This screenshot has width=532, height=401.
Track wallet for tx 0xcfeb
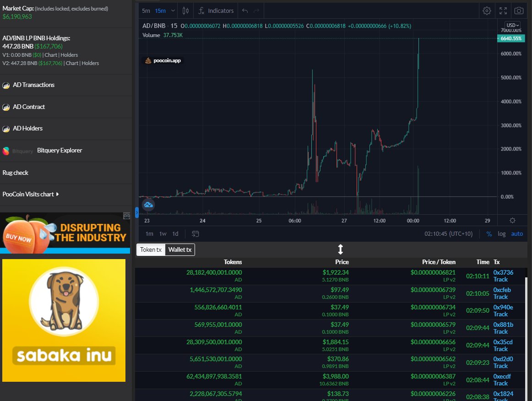coord(500,297)
